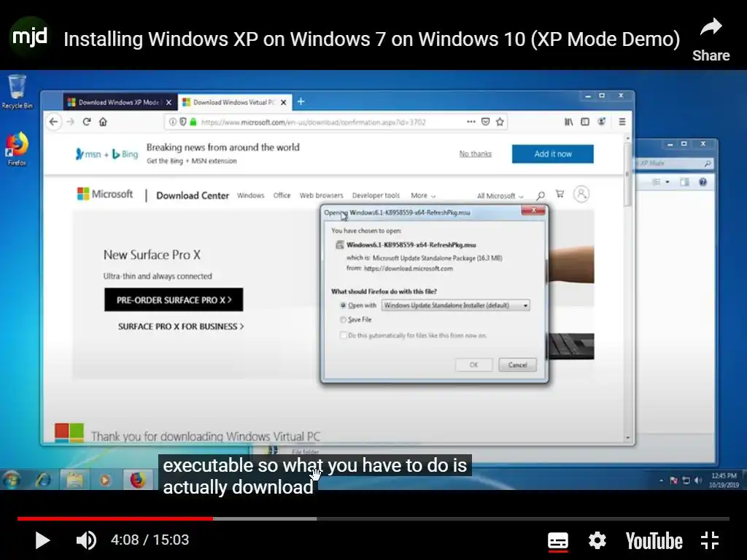
Task: Toggle the subtitles/captions button
Action: [x=558, y=541]
